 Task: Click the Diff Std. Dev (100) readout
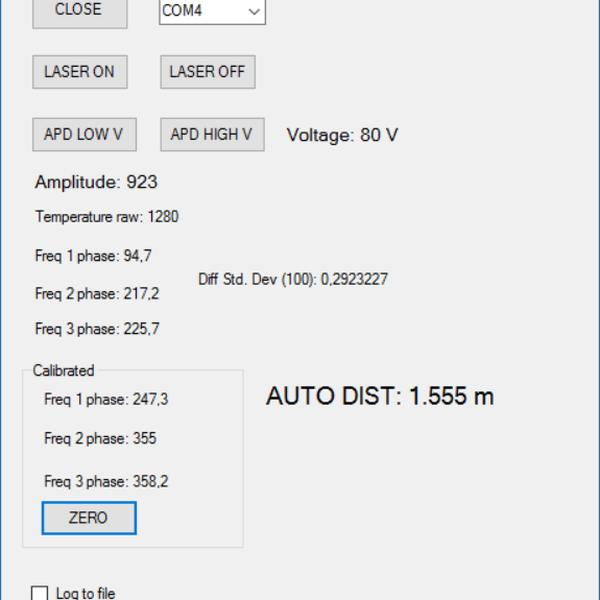point(293,279)
